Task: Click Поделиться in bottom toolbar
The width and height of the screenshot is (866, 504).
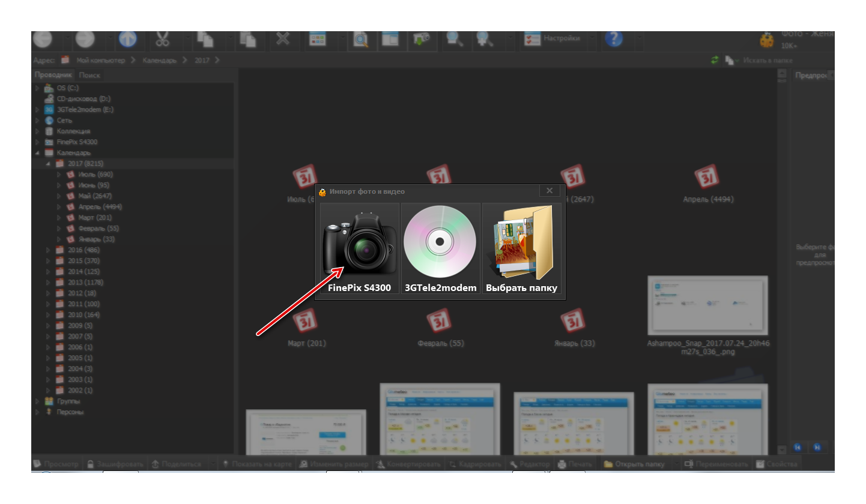Action: click(178, 464)
